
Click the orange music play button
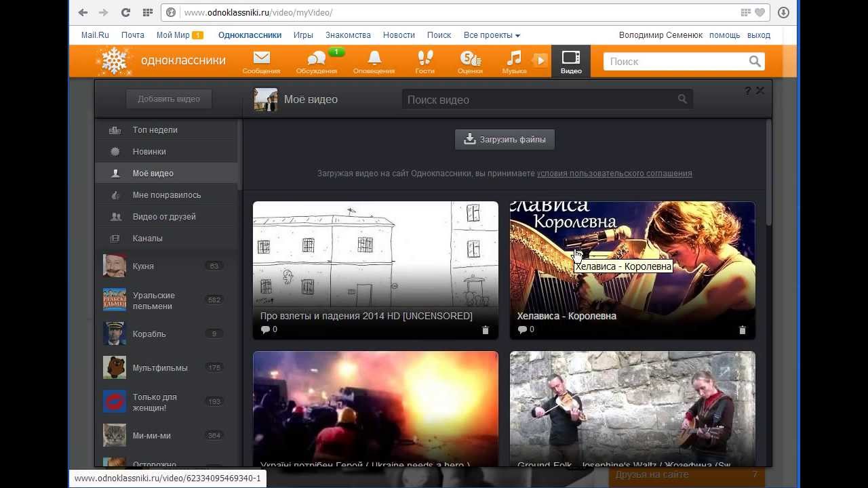tap(540, 60)
